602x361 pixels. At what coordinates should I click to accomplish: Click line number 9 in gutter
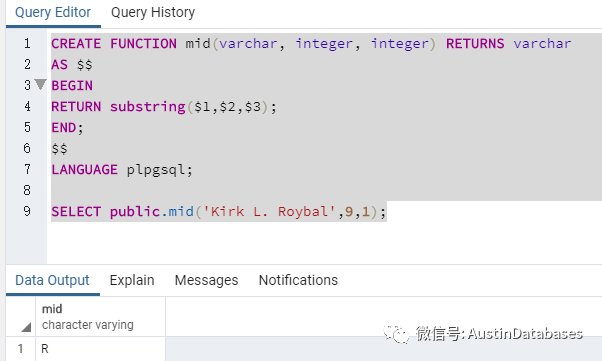[x=27, y=211]
